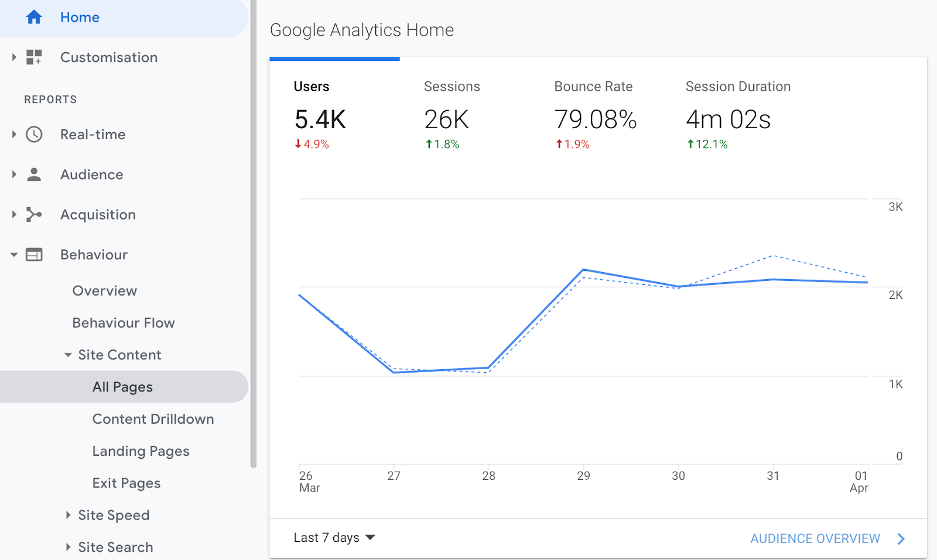Click the chart data point at 29 March

coord(583,270)
